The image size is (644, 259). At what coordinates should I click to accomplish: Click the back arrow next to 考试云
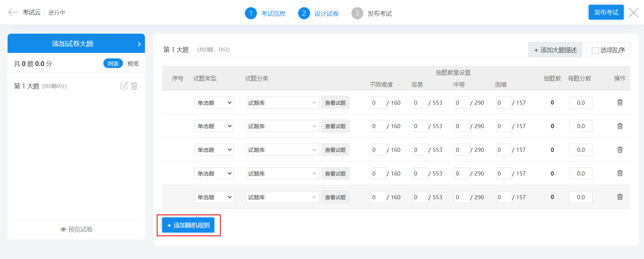pos(13,12)
